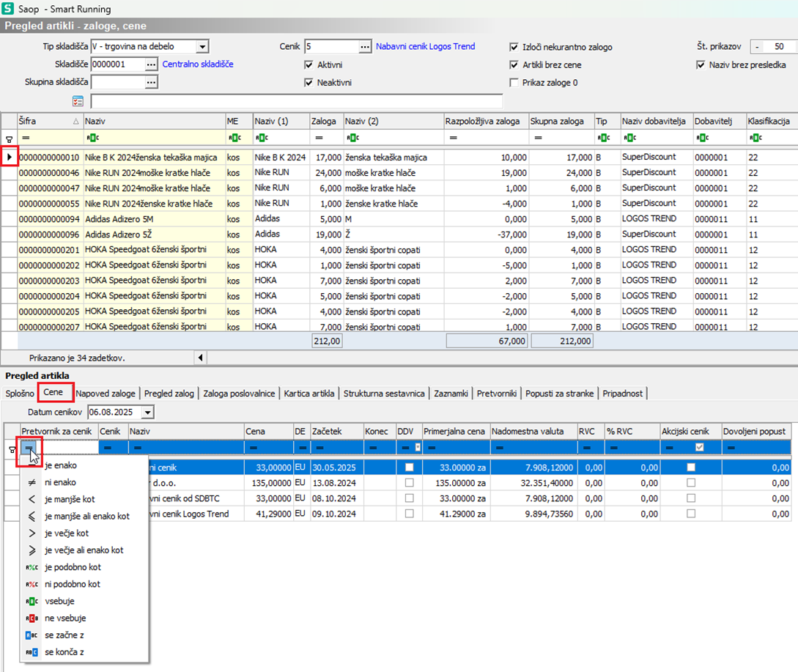
Task: Click the left scroll arrow below the grid
Action: [x=200, y=358]
